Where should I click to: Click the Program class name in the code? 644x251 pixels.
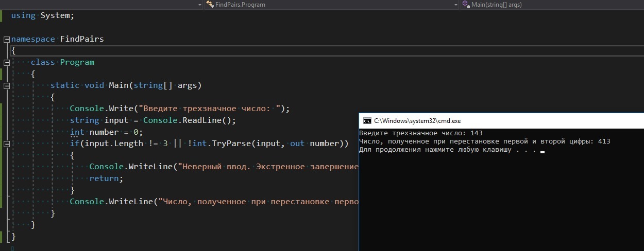(77, 62)
